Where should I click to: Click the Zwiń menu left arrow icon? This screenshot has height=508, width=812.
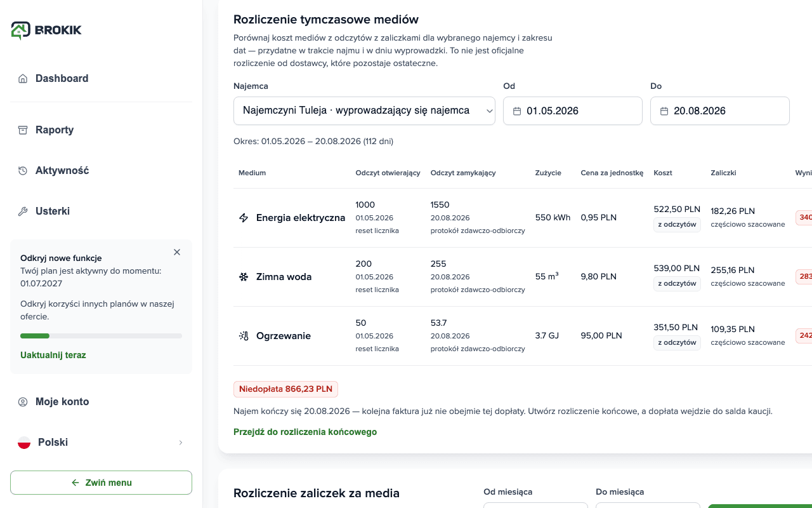click(x=75, y=483)
